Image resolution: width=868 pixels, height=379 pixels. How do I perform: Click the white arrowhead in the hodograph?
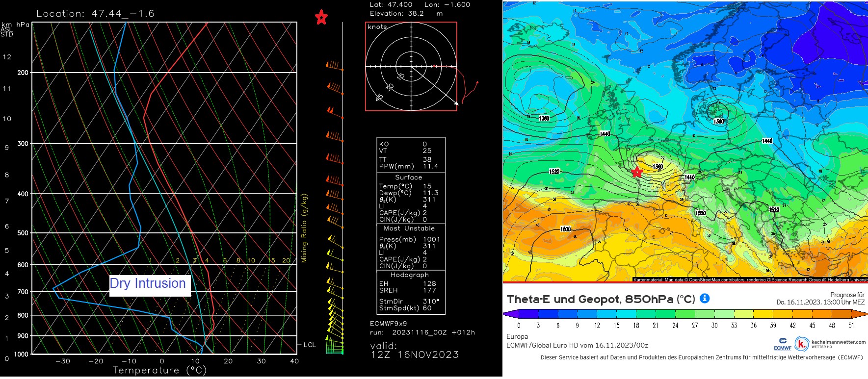pyautogui.click(x=456, y=103)
